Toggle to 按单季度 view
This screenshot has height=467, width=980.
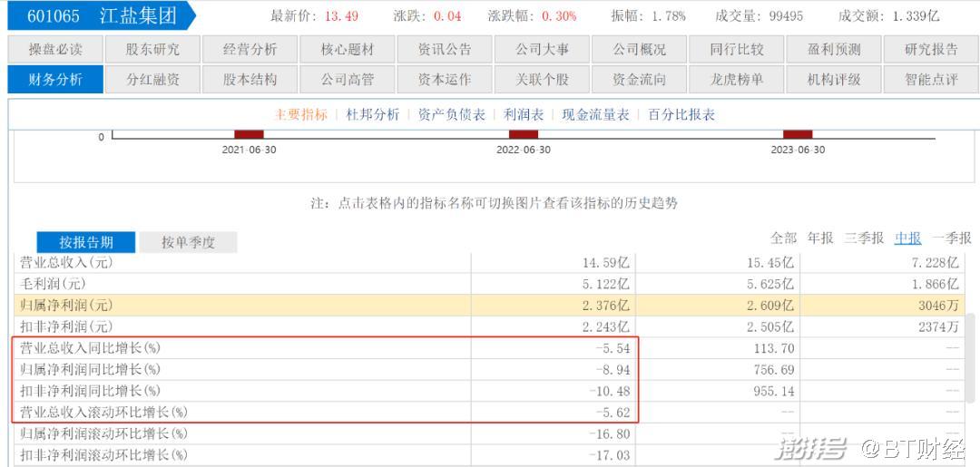[188, 242]
